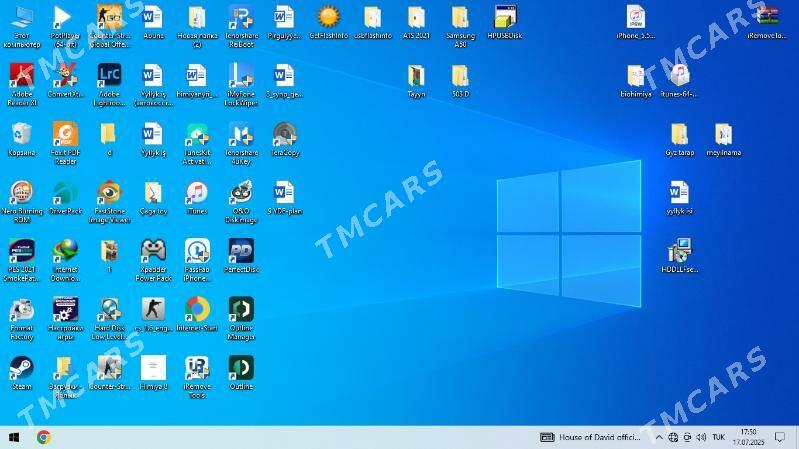Select the Настройка игры icon
This screenshot has width=799, height=449.
(65, 319)
